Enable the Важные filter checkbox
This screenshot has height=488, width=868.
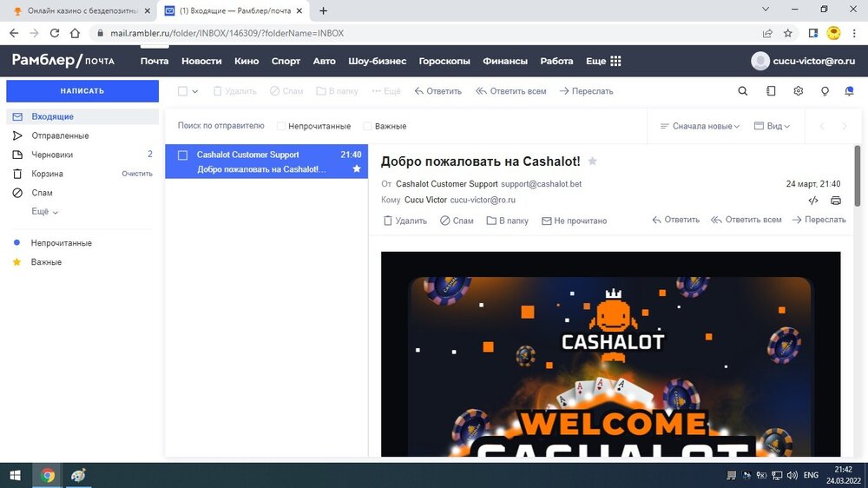tap(367, 126)
